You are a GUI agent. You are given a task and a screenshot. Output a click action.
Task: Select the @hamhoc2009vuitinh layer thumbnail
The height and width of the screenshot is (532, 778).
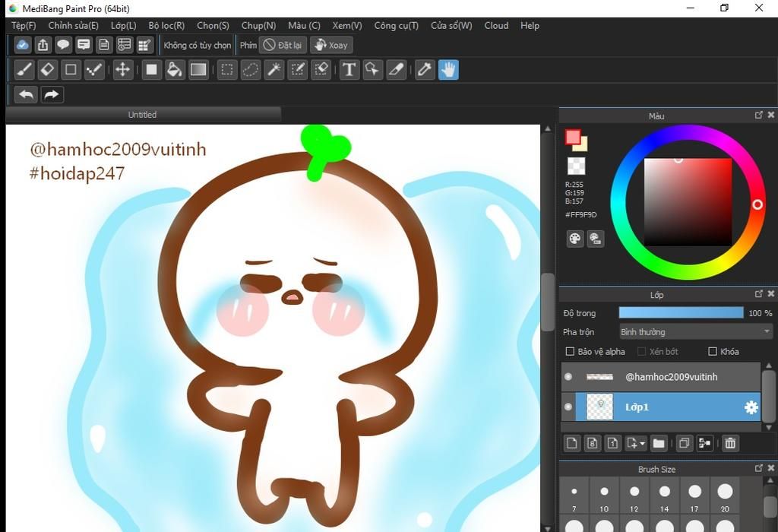click(600, 377)
